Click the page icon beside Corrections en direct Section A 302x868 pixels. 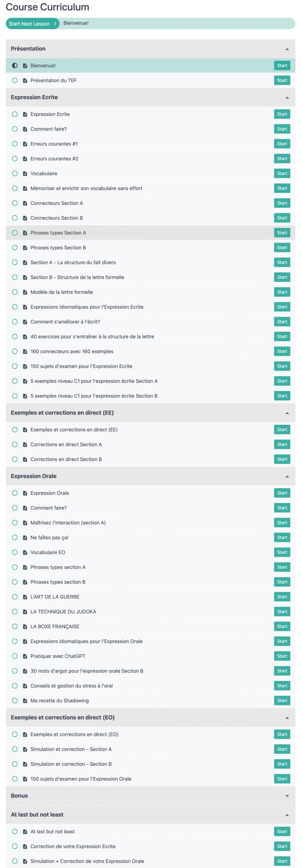(x=25, y=444)
